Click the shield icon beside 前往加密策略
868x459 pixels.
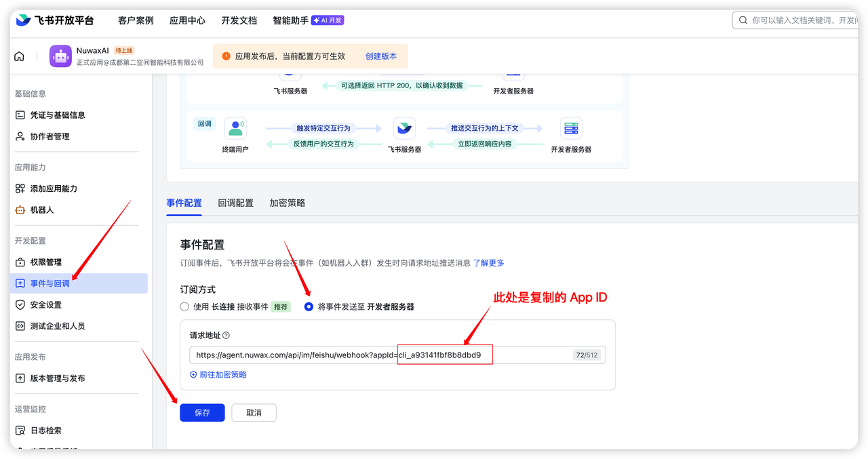click(x=193, y=375)
